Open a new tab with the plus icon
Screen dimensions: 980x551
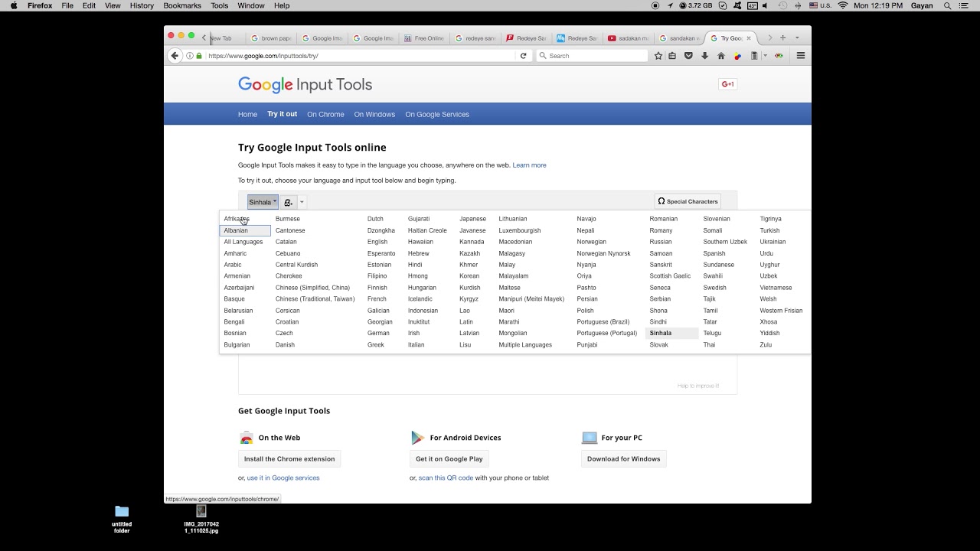tap(782, 37)
